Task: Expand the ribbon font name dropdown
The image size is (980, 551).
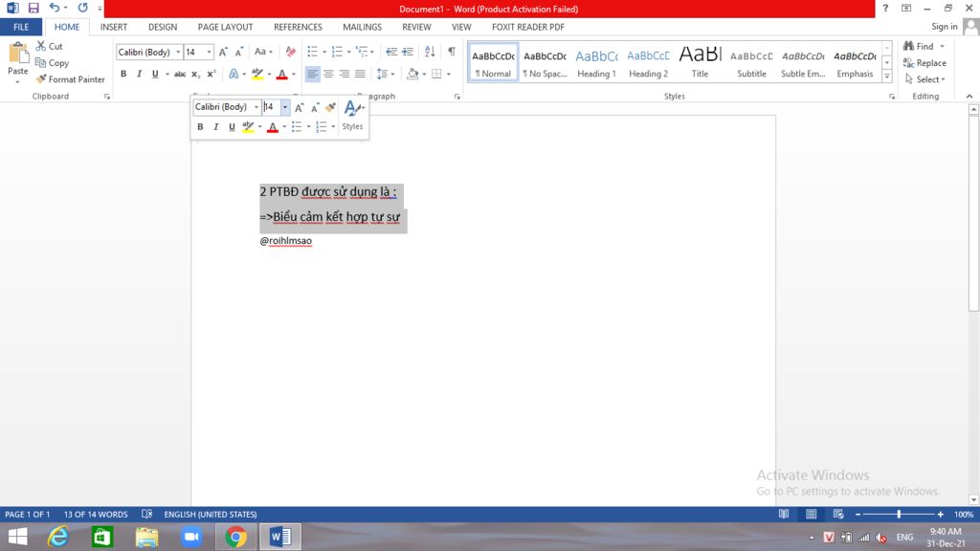Action: [x=178, y=52]
